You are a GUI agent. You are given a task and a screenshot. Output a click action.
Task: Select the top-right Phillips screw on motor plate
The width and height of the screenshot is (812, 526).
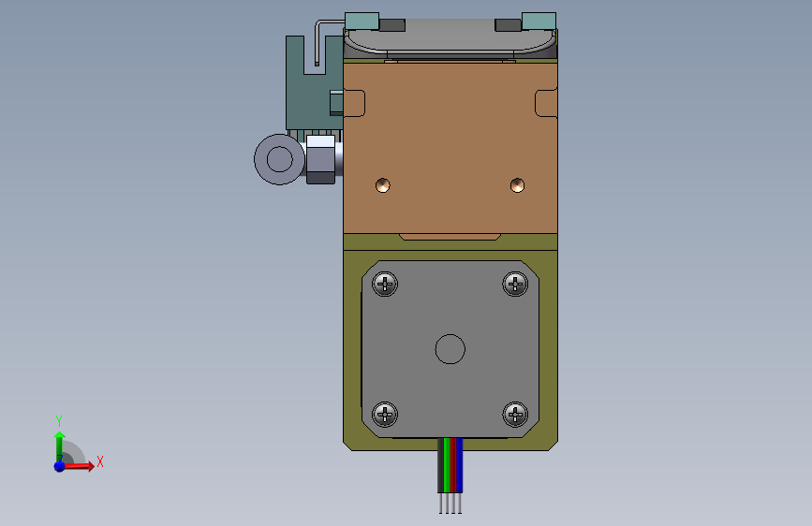click(515, 284)
